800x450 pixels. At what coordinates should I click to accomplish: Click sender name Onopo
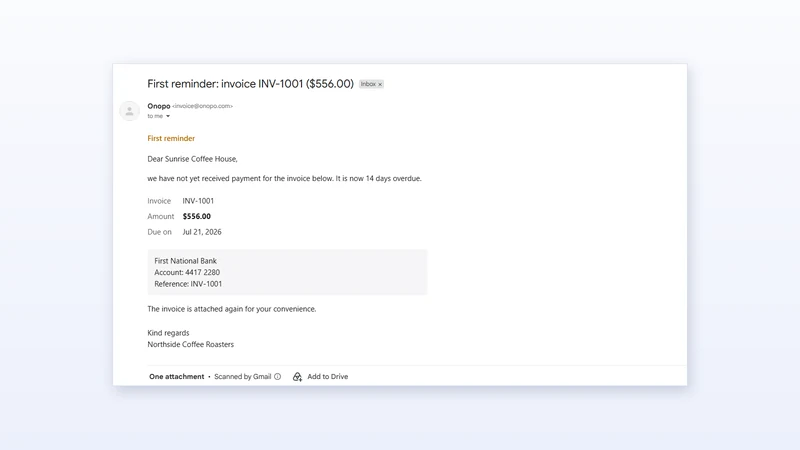click(159, 106)
